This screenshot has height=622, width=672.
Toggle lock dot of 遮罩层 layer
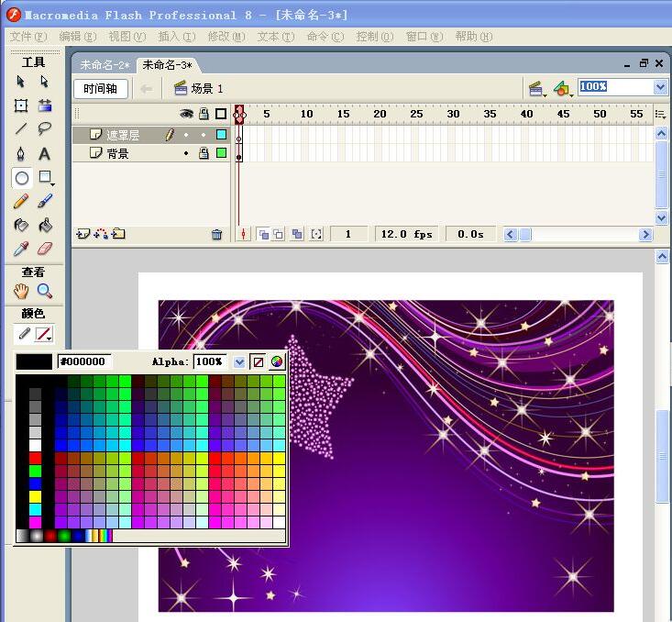[204, 135]
